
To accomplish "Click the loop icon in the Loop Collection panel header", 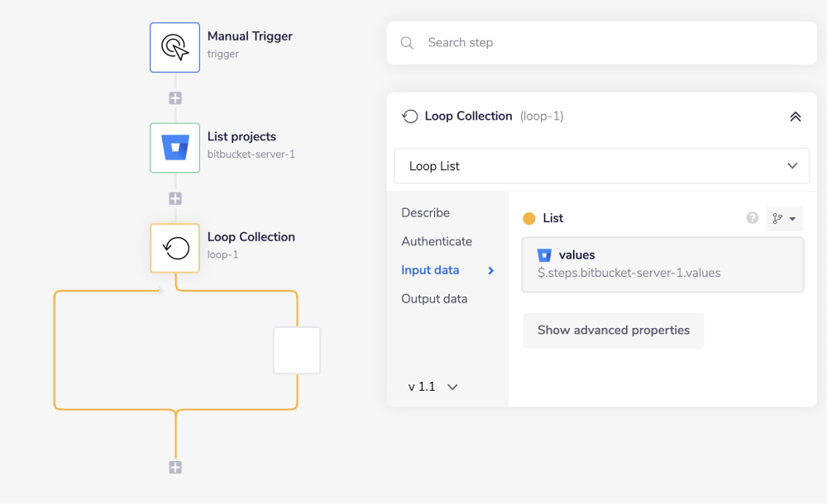I will [409, 116].
